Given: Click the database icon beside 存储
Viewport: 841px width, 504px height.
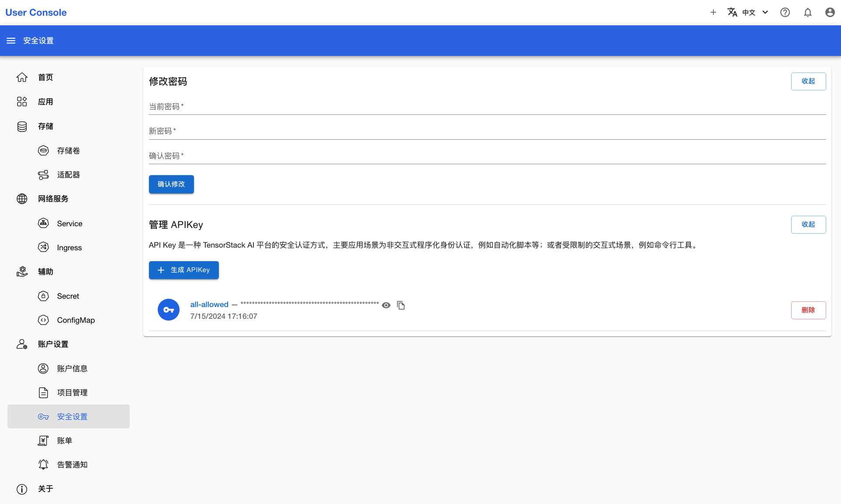Looking at the screenshot, I should [x=22, y=126].
